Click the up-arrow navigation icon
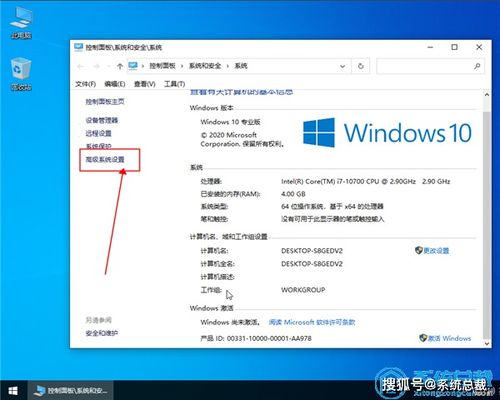The height and width of the screenshot is (400, 500). point(120,66)
